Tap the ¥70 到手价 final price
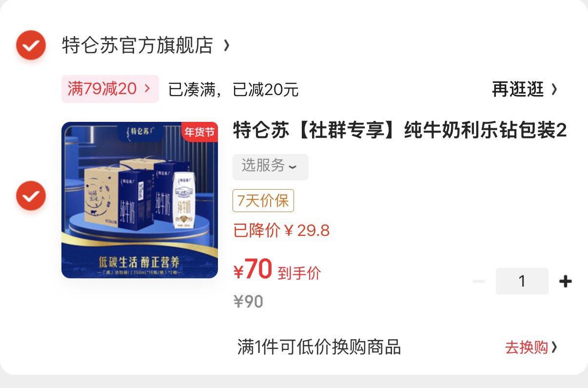The width and height of the screenshot is (588, 388). click(x=277, y=271)
